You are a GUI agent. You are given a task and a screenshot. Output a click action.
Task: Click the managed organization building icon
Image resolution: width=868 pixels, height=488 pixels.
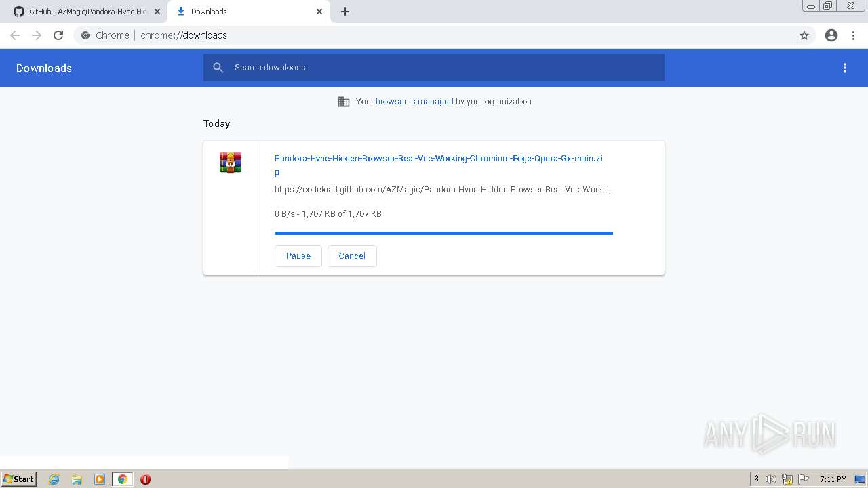point(344,102)
